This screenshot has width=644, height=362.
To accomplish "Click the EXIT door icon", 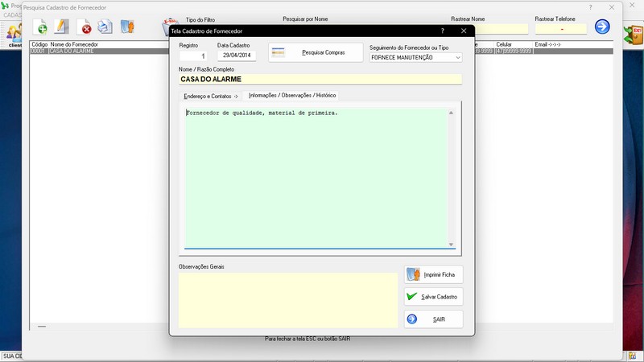I will pyautogui.click(x=632, y=35).
